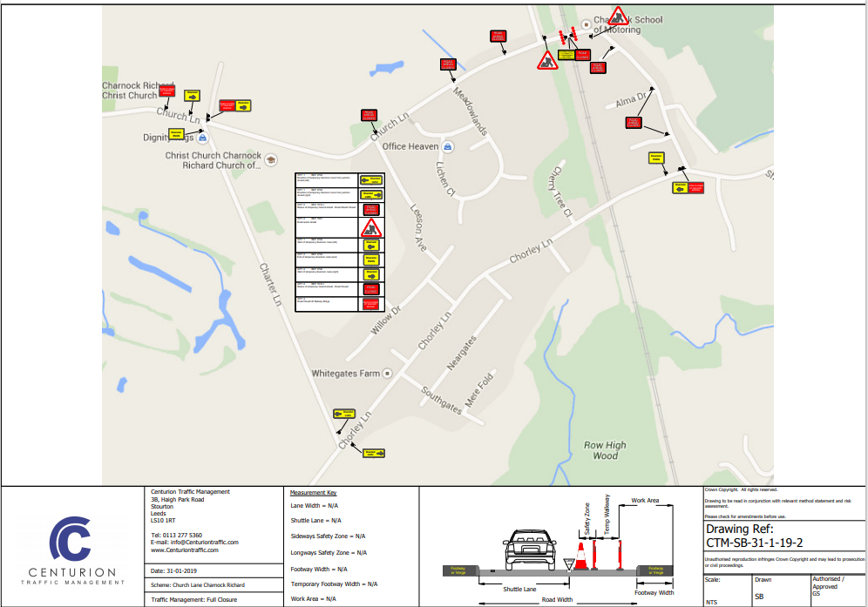Select the red road closed sign below Alma Dr
868x607 pixels.
(x=634, y=123)
